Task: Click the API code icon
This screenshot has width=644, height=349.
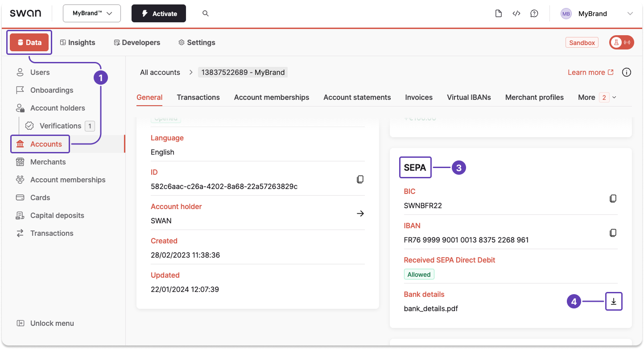Action: (516, 13)
